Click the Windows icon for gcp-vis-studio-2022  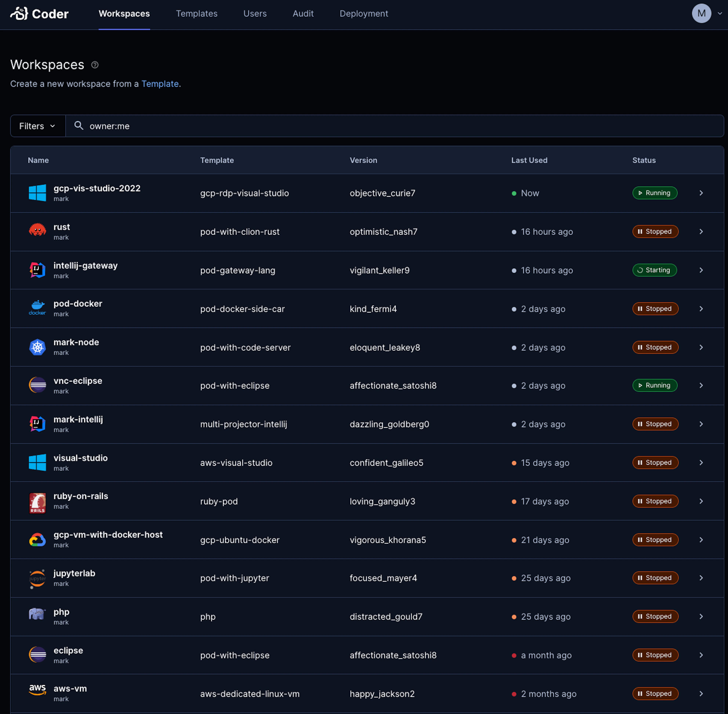pos(38,193)
